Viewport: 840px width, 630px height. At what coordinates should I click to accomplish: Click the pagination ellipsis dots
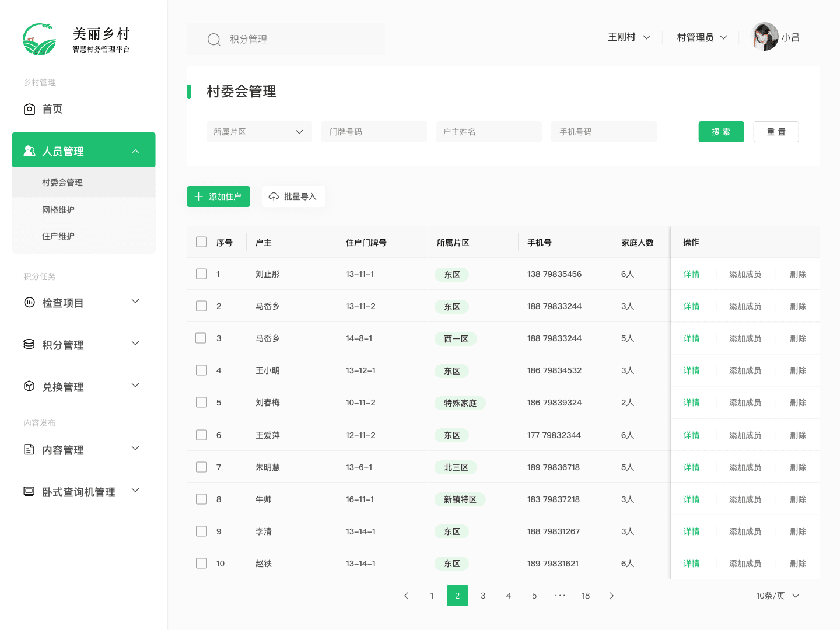(560, 596)
